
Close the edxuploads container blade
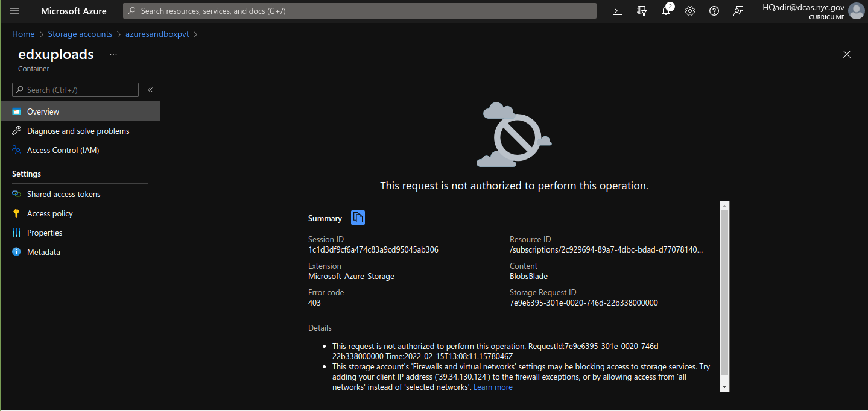click(x=847, y=54)
